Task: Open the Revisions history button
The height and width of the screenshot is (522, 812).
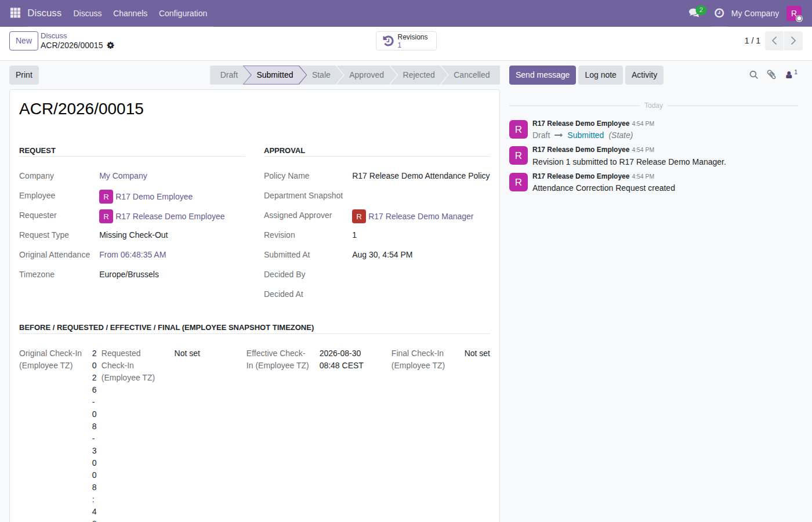Action: pyautogui.click(x=406, y=41)
